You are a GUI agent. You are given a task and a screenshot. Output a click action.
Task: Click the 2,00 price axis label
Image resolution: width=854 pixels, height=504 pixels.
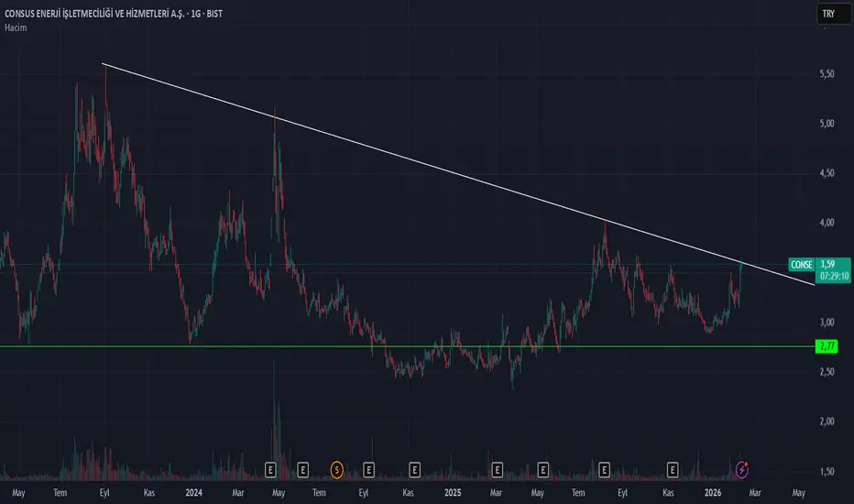827,422
